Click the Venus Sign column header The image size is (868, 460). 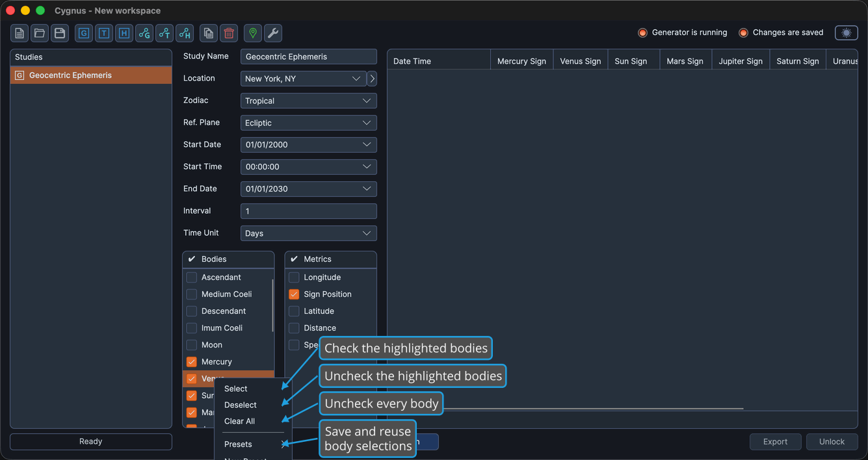click(x=580, y=61)
